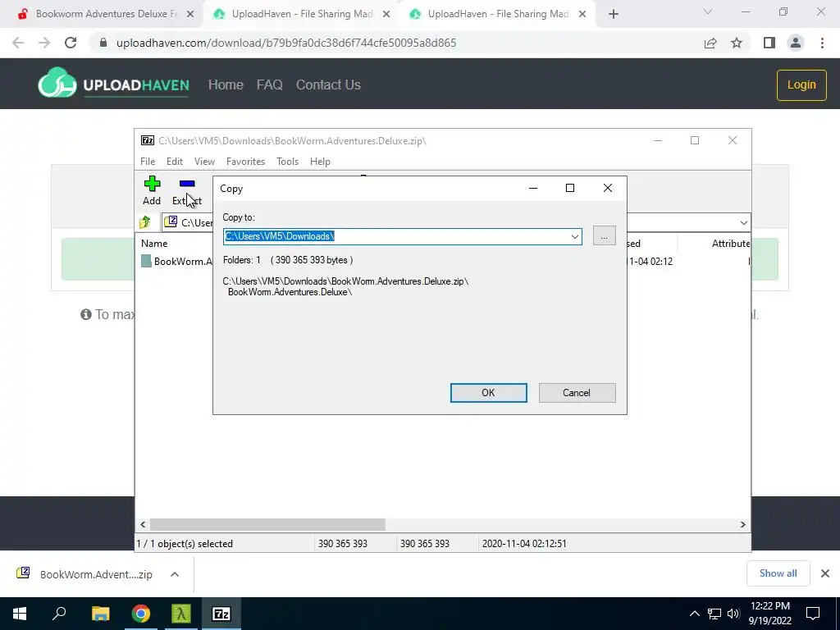Open the notification center
840x630 pixels.
[813, 614]
